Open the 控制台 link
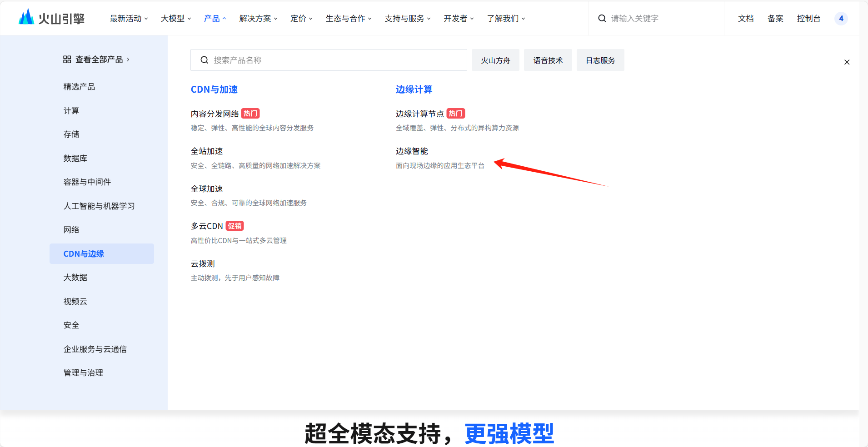868x447 pixels. [x=808, y=19]
